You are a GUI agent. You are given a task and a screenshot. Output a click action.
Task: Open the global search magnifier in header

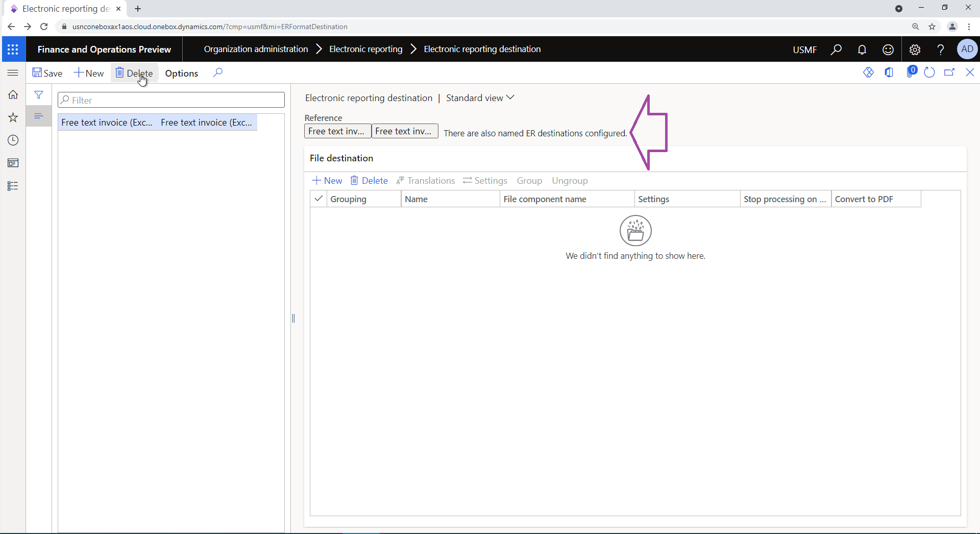836,50
